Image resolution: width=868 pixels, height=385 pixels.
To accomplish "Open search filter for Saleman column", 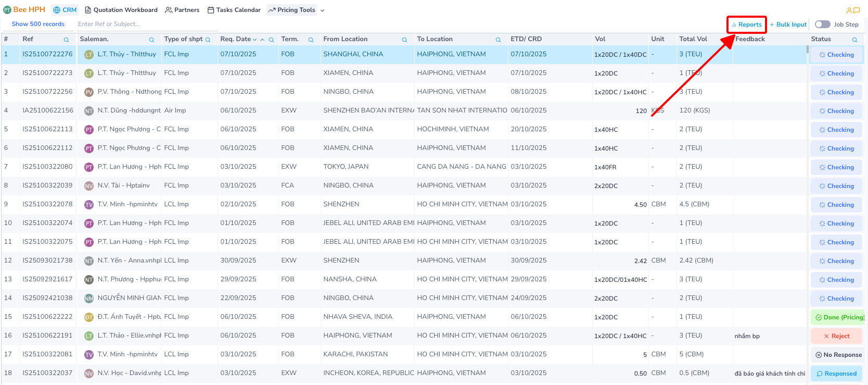I will tap(151, 40).
